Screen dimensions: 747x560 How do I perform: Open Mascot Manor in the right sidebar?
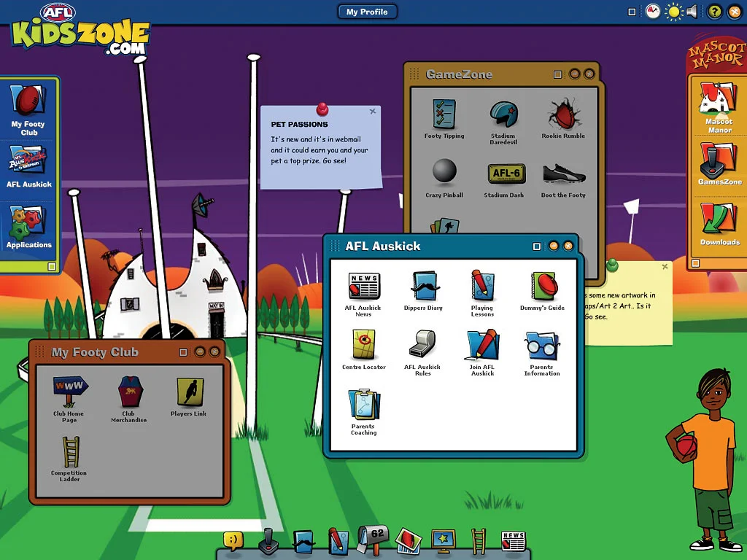pyautogui.click(x=719, y=108)
